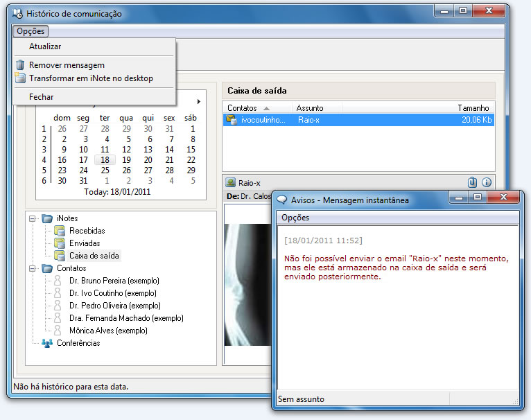The image size is (531, 420).
Task: Click Today: 18/01/2011 link in calendar
Action: click(117, 192)
